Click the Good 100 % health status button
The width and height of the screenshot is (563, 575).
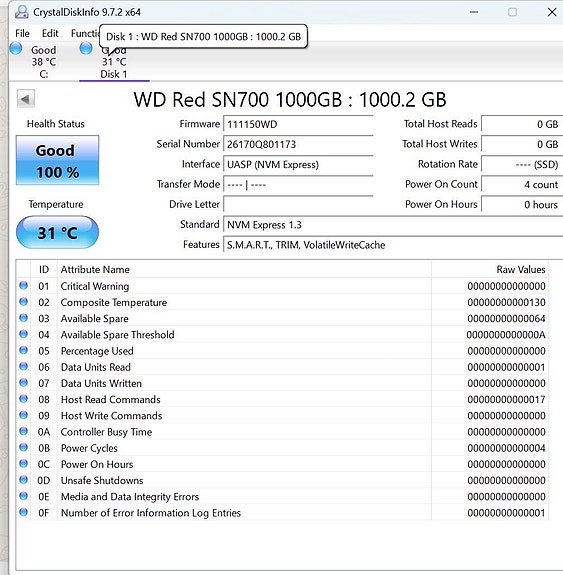pos(57,160)
